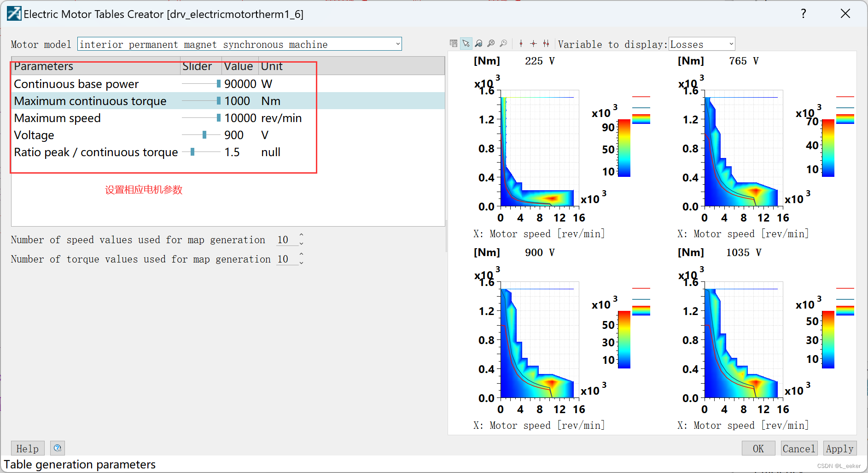This screenshot has height=473, width=868.
Task: Apply the current motor parameters
Action: coord(839,448)
